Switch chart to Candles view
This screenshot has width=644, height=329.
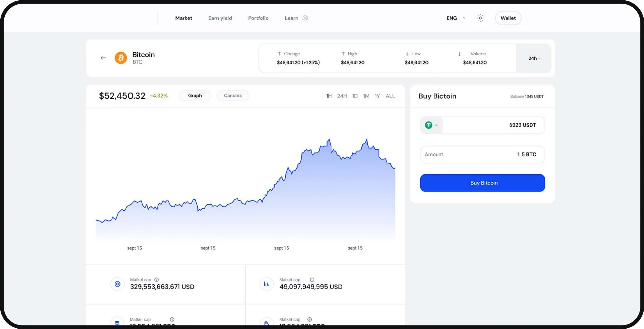tap(232, 96)
